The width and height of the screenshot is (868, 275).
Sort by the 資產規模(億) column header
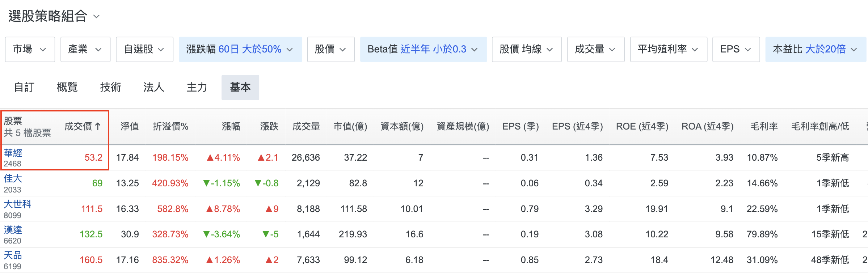(x=463, y=127)
